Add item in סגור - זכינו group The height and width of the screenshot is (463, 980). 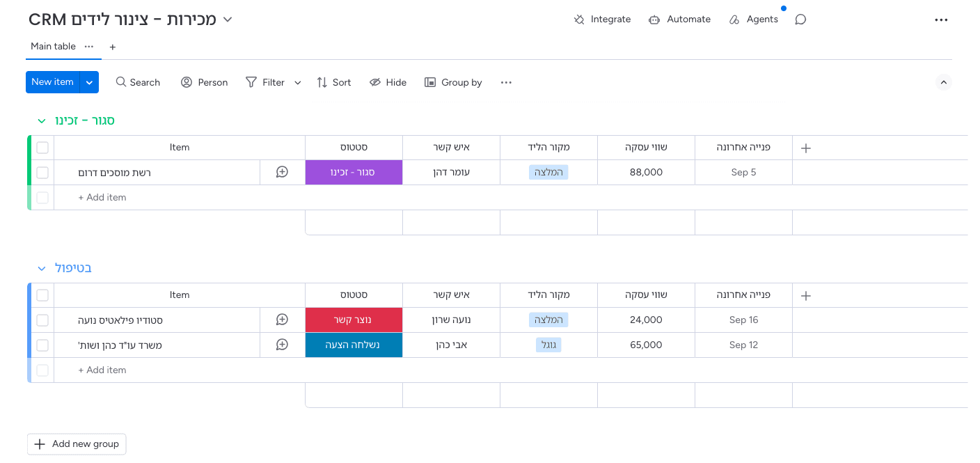[102, 197]
